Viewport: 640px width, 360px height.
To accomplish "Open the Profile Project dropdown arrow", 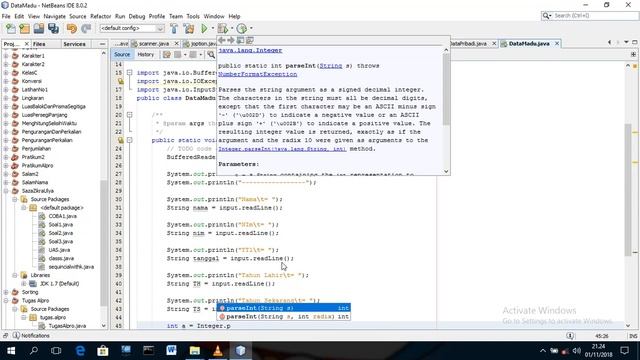I will click(251, 29).
